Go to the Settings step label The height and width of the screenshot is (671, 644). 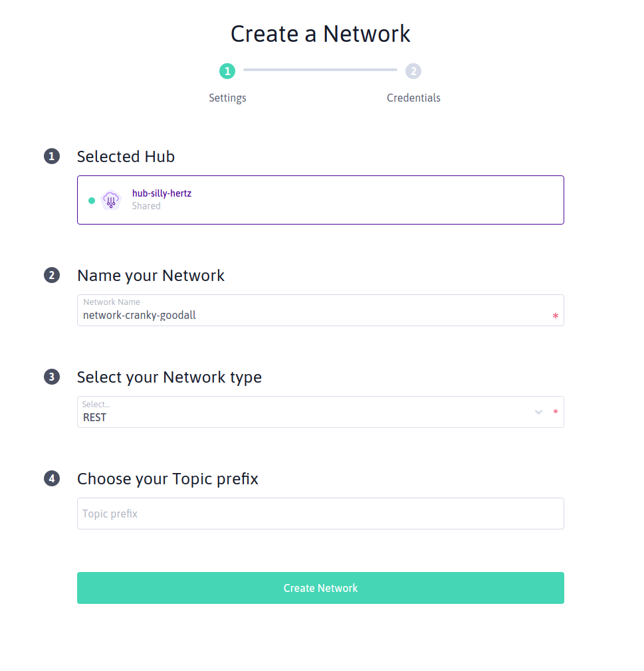tap(227, 98)
